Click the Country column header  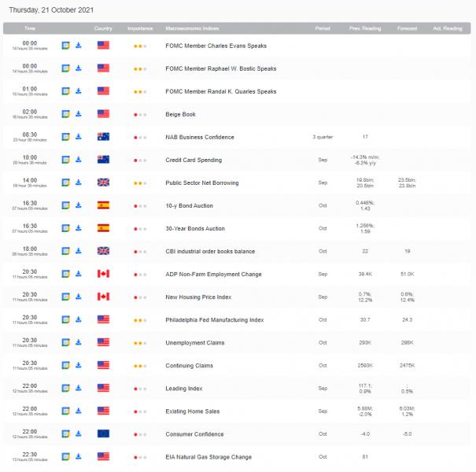point(103,28)
